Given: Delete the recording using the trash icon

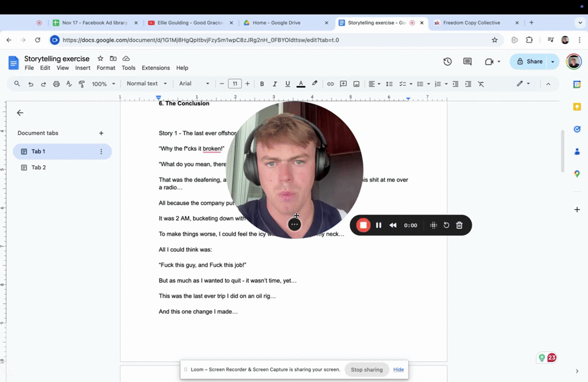Looking at the screenshot, I should 459,225.
